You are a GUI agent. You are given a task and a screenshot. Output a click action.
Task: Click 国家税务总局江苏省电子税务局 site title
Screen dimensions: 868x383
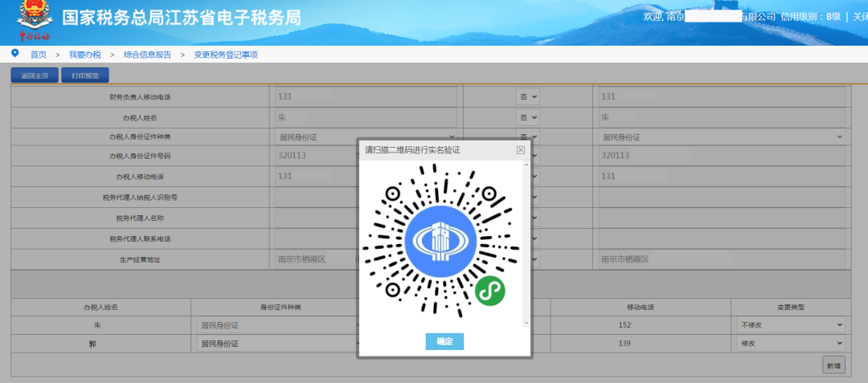click(182, 18)
